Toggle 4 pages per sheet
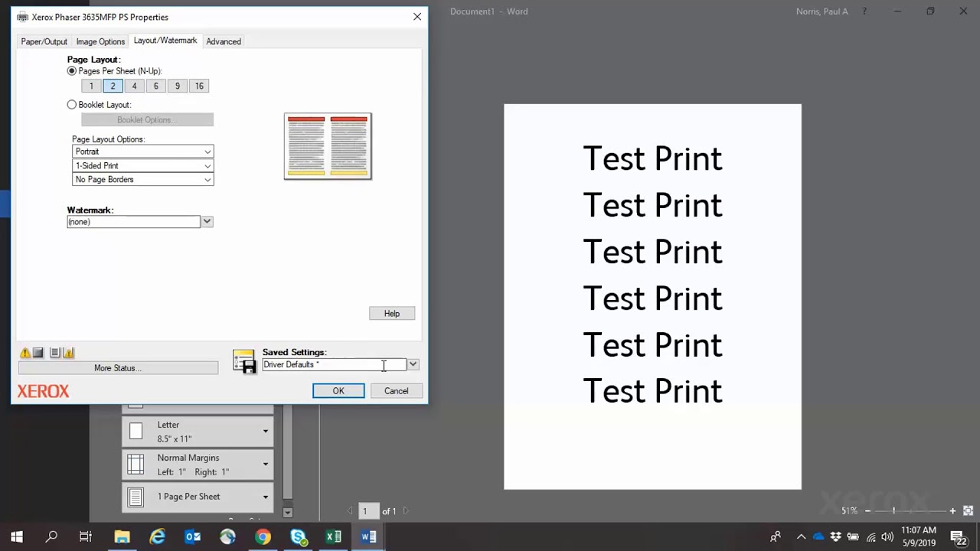Image resolution: width=980 pixels, height=551 pixels. click(x=134, y=86)
